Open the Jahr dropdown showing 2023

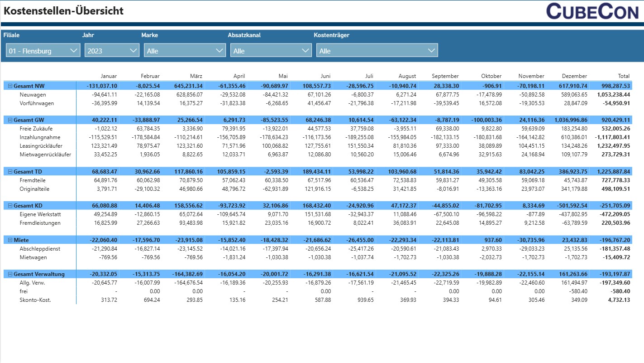pos(112,51)
